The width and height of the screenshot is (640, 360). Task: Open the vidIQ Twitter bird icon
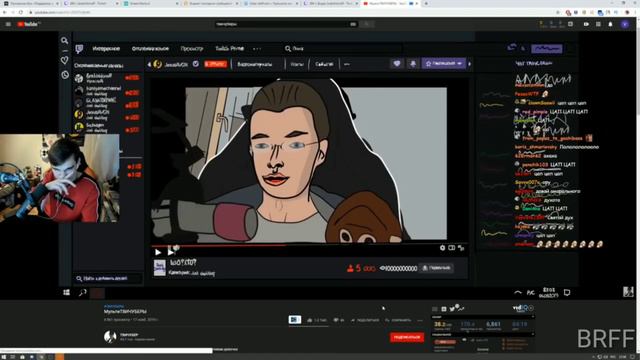pos(452,309)
